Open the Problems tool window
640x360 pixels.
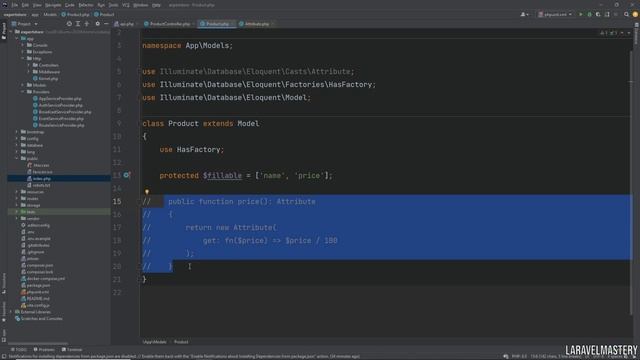(44, 350)
